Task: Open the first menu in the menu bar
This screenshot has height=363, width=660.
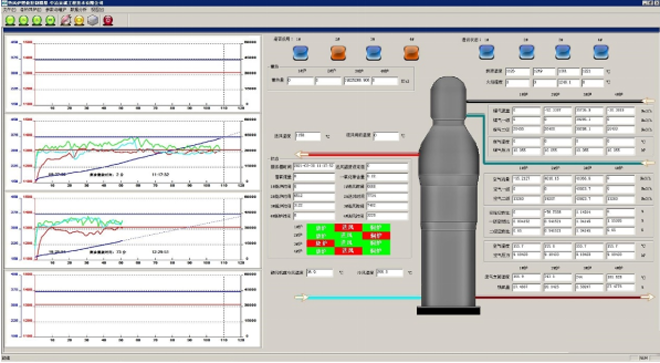Action: 9,9
